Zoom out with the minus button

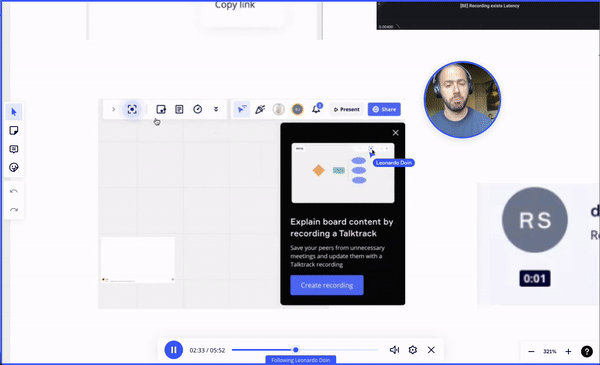click(531, 351)
